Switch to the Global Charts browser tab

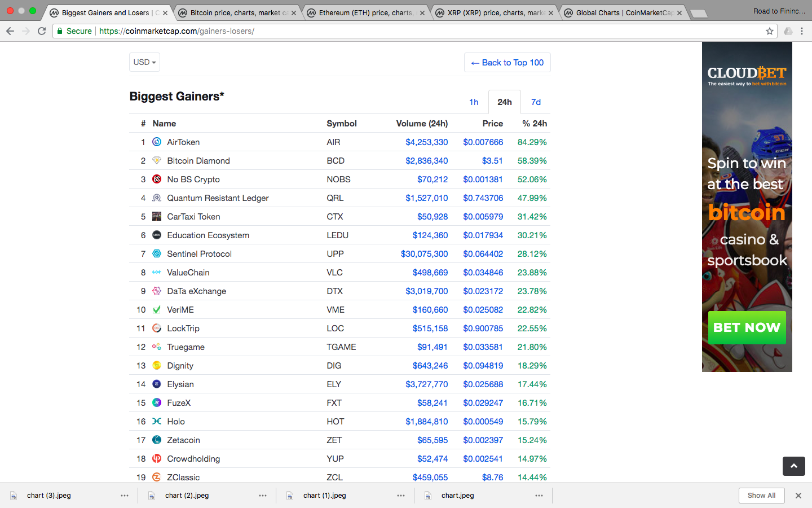[x=624, y=12]
